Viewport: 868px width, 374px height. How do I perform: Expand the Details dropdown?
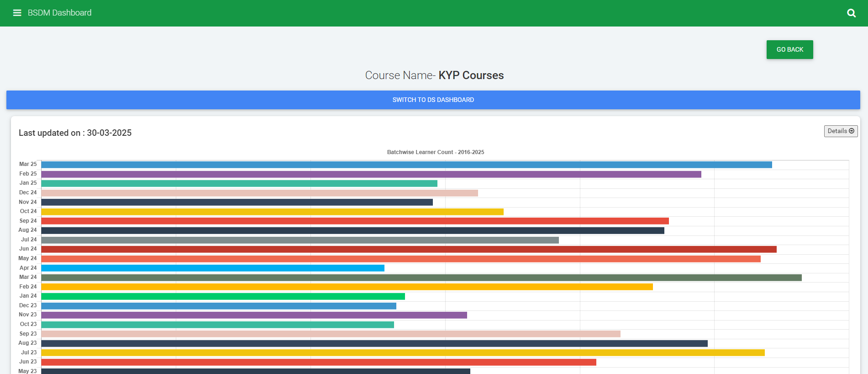tap(841, 131)
